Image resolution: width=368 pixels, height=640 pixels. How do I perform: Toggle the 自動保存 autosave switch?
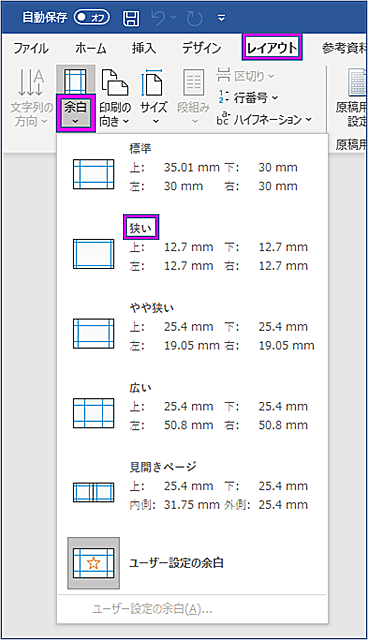click(91, 17)
